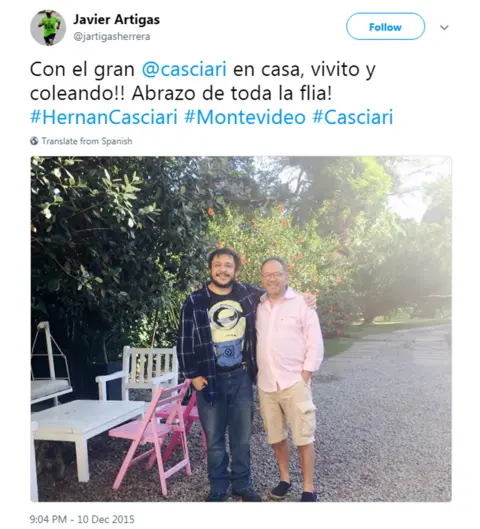Image resolution: width=480 pixels, height=529 pixels.
Task: Click the globe translate icon
Action: 34,141
